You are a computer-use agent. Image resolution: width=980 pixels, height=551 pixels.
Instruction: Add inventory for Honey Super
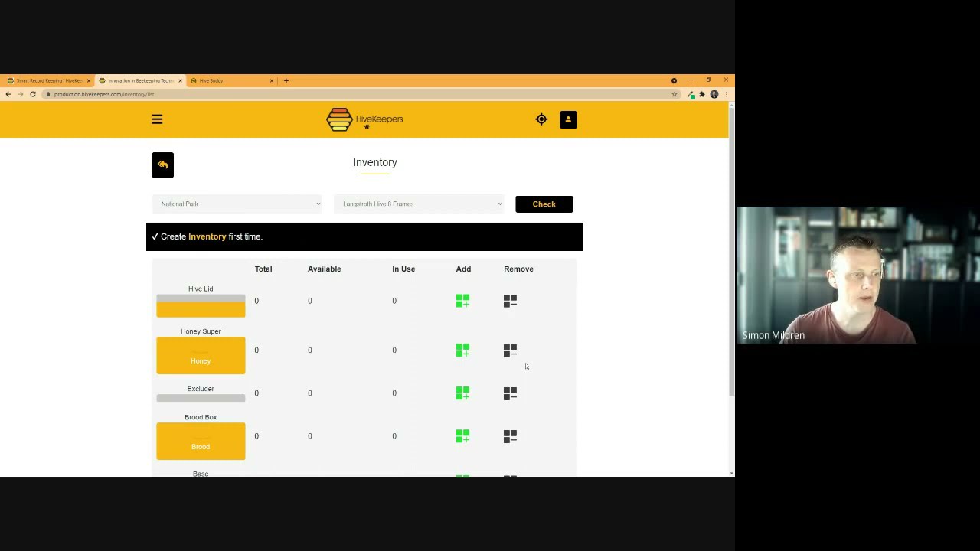[x=462, y=350]
